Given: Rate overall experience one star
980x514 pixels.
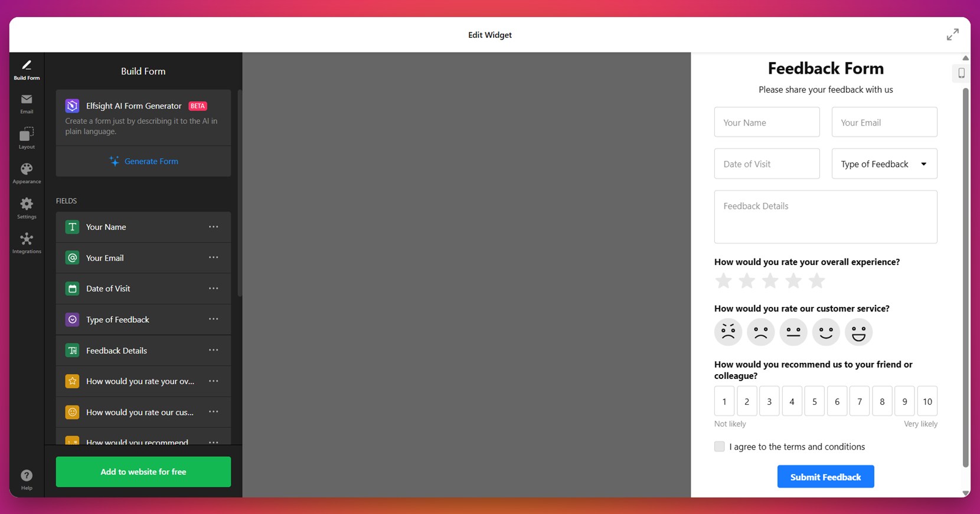Looking at the screenshot, I should [723, 281].
